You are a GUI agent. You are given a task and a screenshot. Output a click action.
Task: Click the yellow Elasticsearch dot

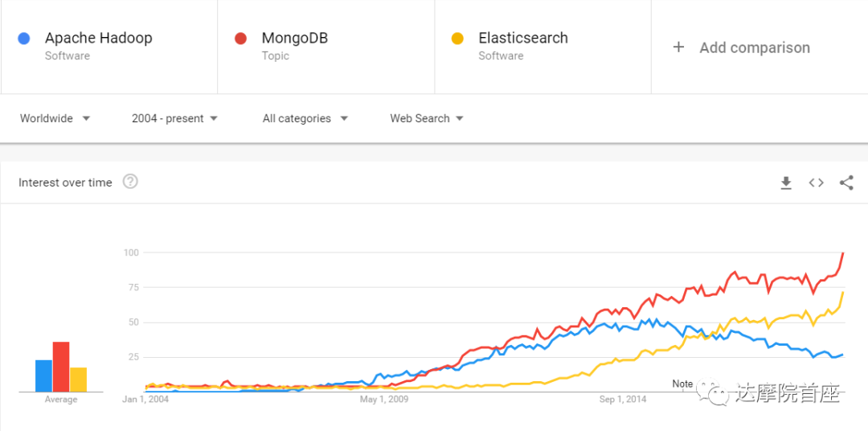457,39
